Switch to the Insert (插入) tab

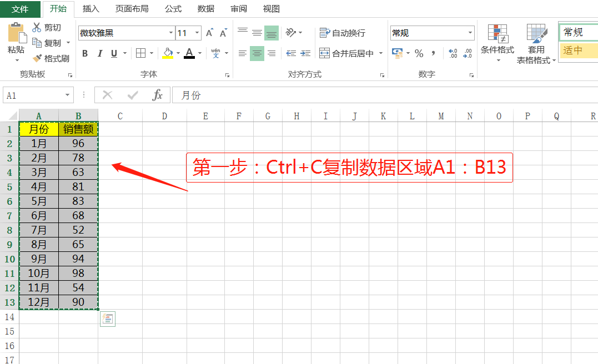point(91,9)
